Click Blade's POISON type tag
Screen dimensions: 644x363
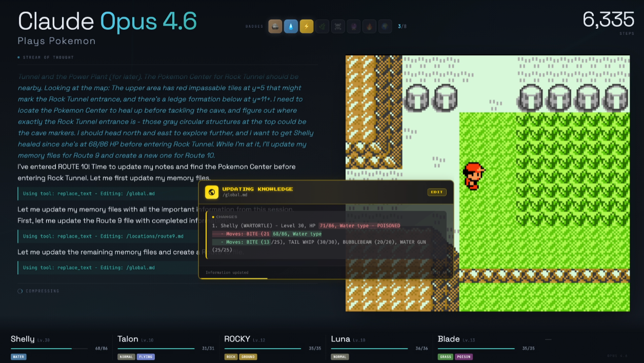tap(464, 357)
